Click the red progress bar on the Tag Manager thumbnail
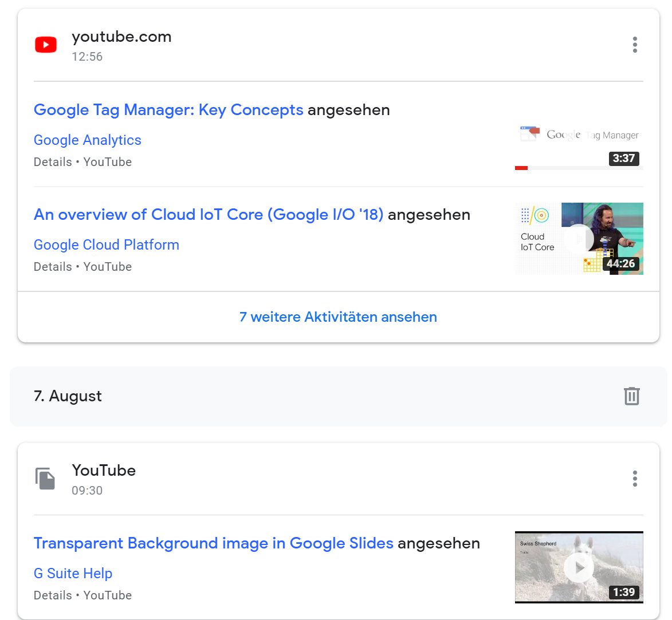 pyautogui.click(x=522, y=167)
